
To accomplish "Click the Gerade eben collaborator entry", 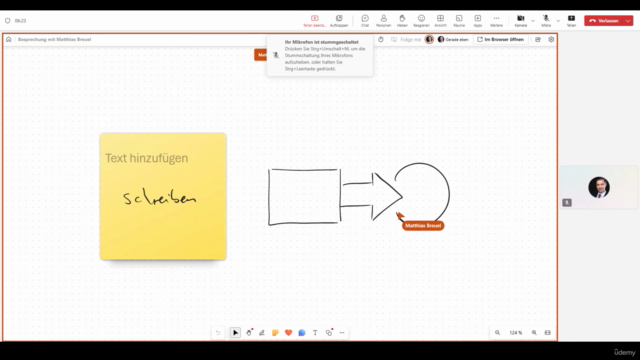I will (453, 40).
